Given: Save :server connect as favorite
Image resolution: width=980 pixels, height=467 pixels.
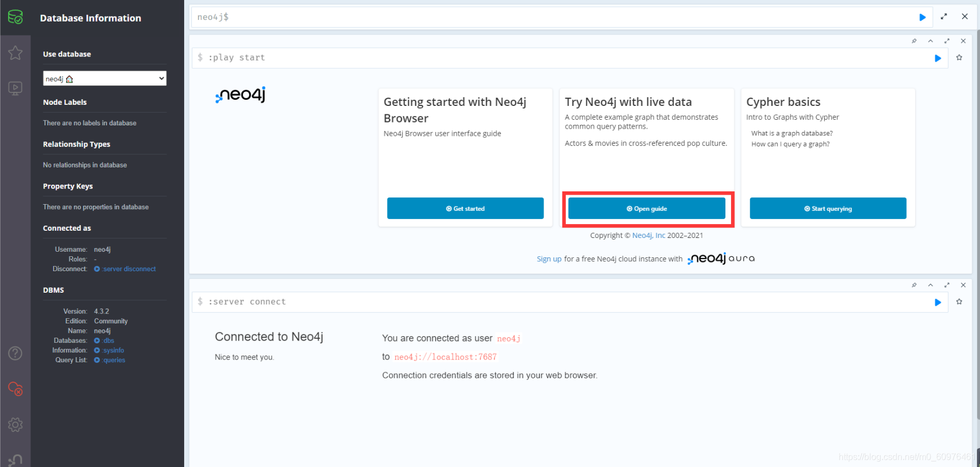Looking at the screenshot, I should [x=959, y=302].
